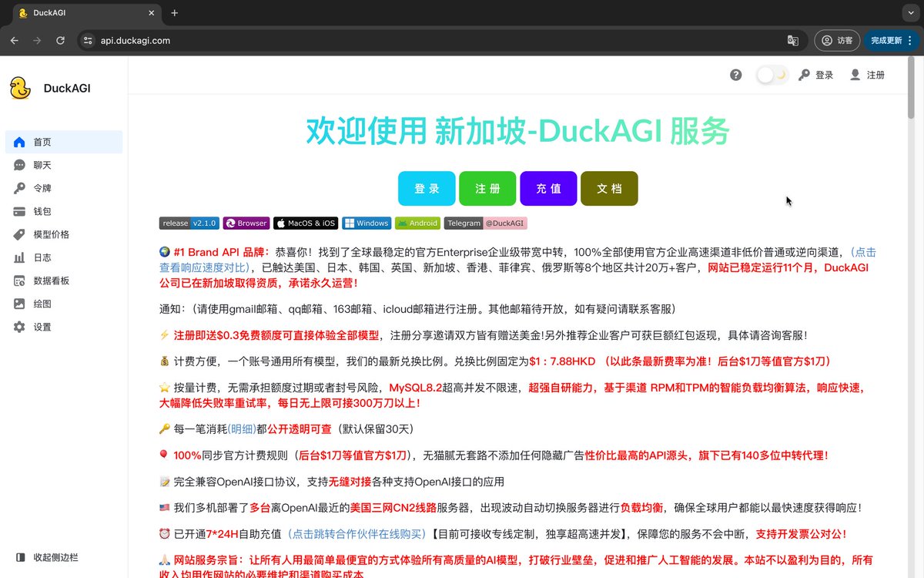The height and width of the screenshot is (578, 924).
Task: Click the chat bubble icon beside 聊天
Action: pyautogui.click(x=19, y=165)
